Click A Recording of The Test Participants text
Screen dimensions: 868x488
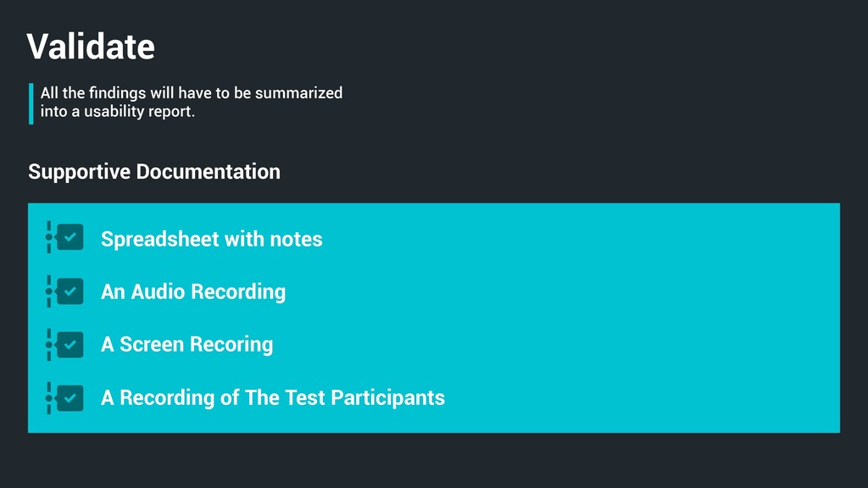[x=272, y=397]
